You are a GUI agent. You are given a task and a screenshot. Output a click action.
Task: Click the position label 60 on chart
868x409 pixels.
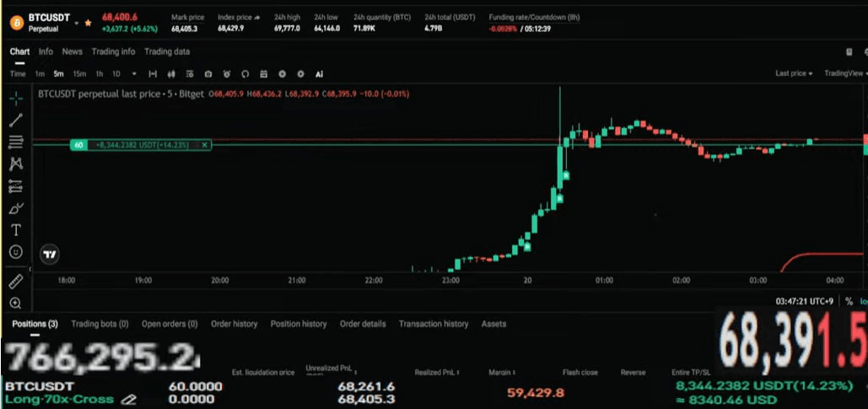tap(78, 145)
